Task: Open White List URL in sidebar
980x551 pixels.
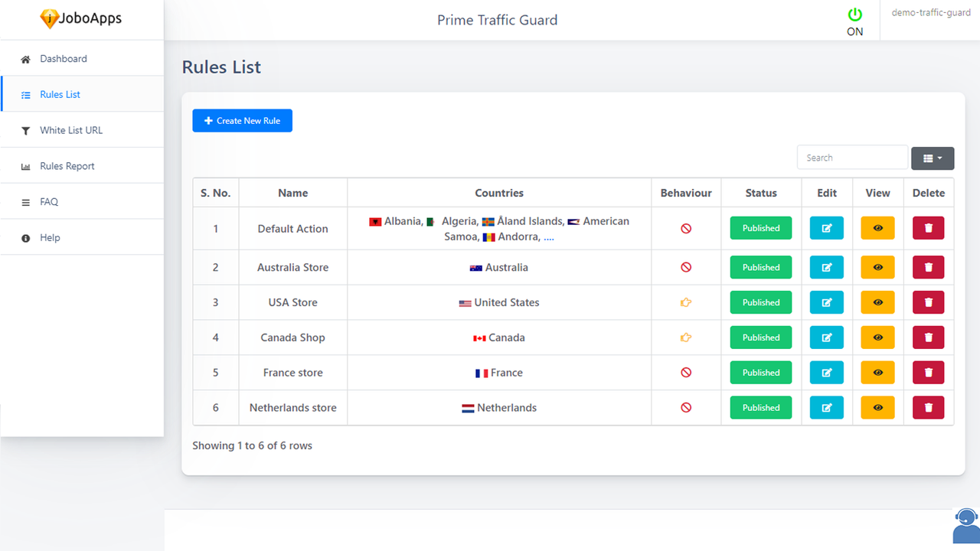Action: click(71, 130)
